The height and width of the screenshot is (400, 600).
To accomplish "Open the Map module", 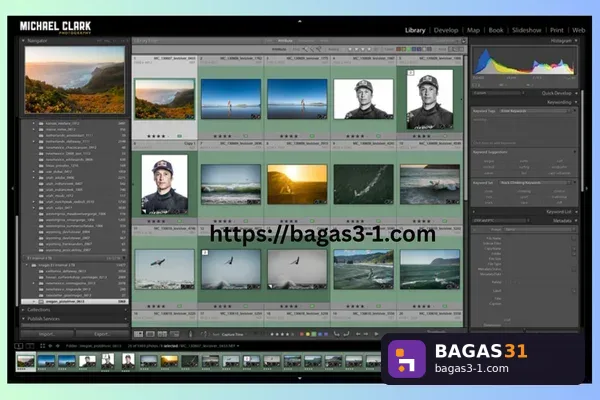I will coord(473,30).
